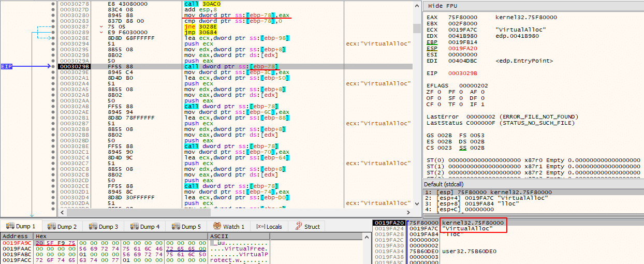The image size is (644, 264).
Task: Click the disassembly vertical scrollbar thumb
Action: point(417,28)
